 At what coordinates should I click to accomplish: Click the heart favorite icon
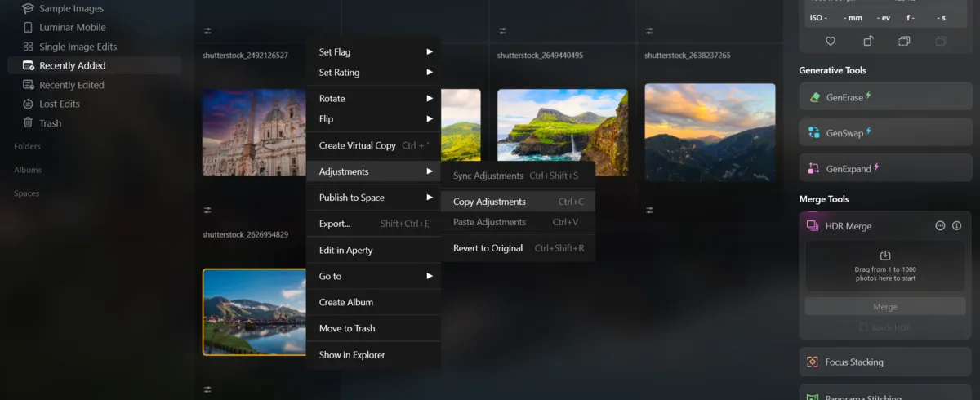831,41
